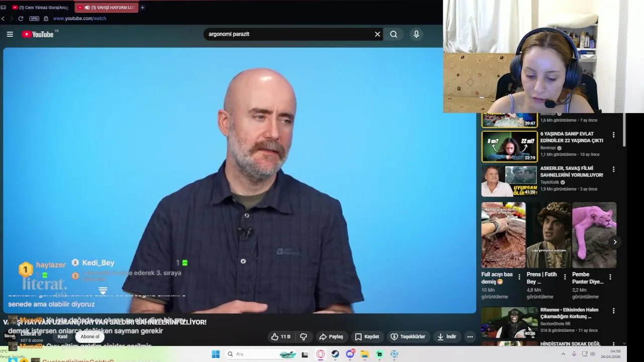Open options for 'RRaenee - Etkisinden Halen' video
644x362 pixels.
[613, 311]
